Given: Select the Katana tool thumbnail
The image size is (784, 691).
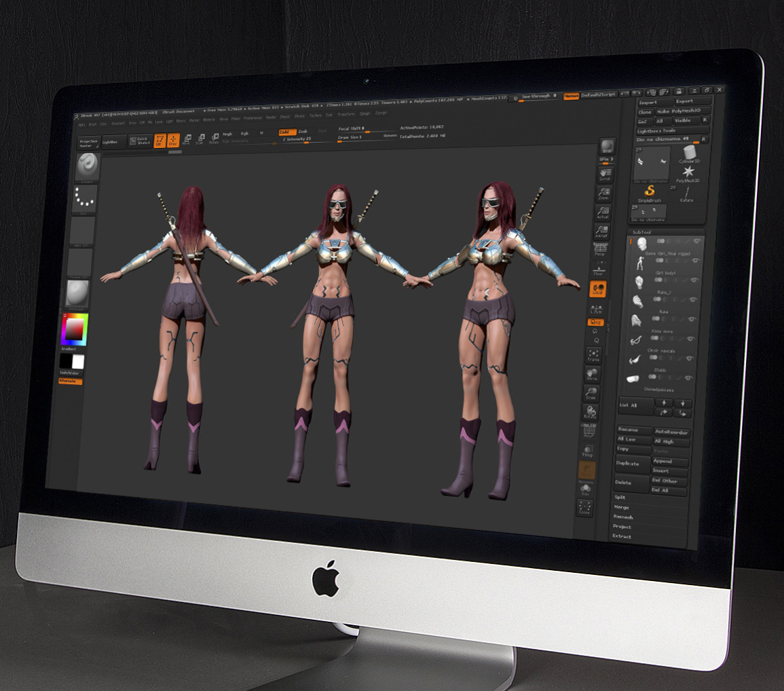Looking at the screenshot, I should click(686, 194).
